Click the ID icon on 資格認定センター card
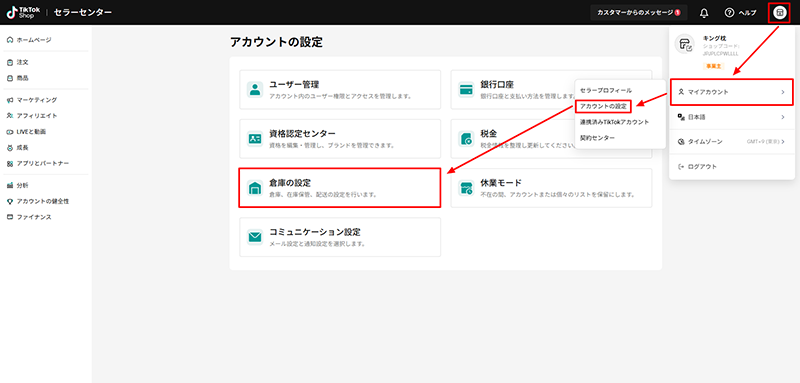The height and width of the screenshot is (383, 800). [255, 139]
